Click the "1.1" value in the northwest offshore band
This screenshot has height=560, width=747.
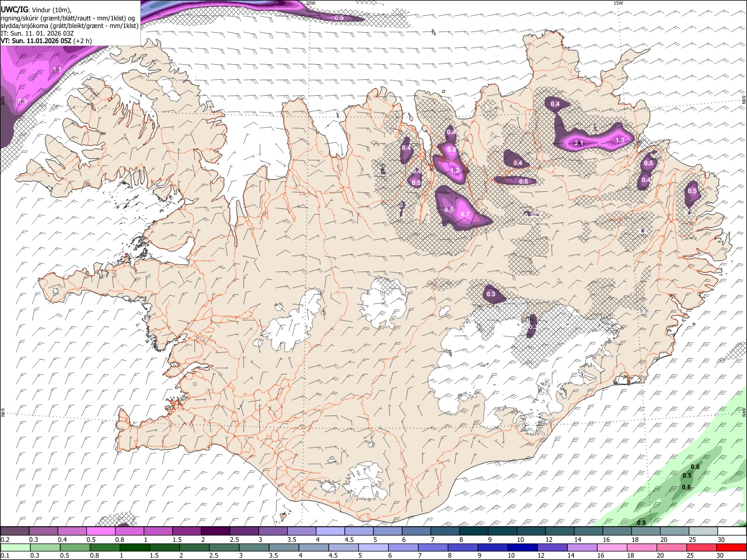[x=57, y=70]
